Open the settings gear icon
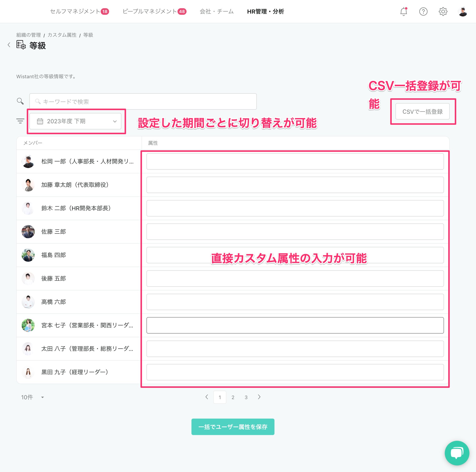The image size is (476, 472). (x=443, y=12)
